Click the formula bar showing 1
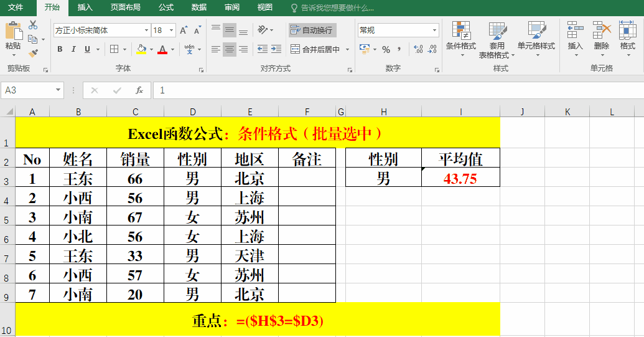The width and height of the screenshot is (644, 337). tap(398, 90)
